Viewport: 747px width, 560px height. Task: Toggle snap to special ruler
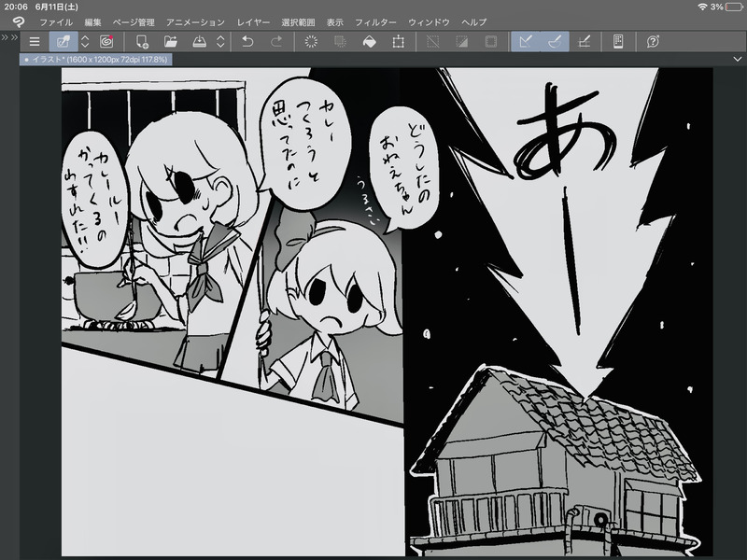[x=554, y=41]
